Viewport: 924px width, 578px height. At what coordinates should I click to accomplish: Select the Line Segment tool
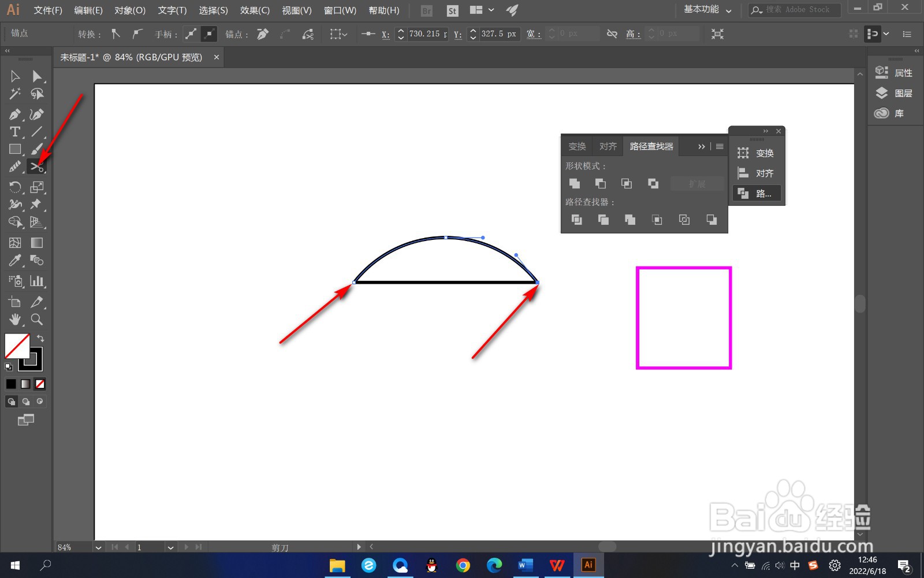(37, 132)
